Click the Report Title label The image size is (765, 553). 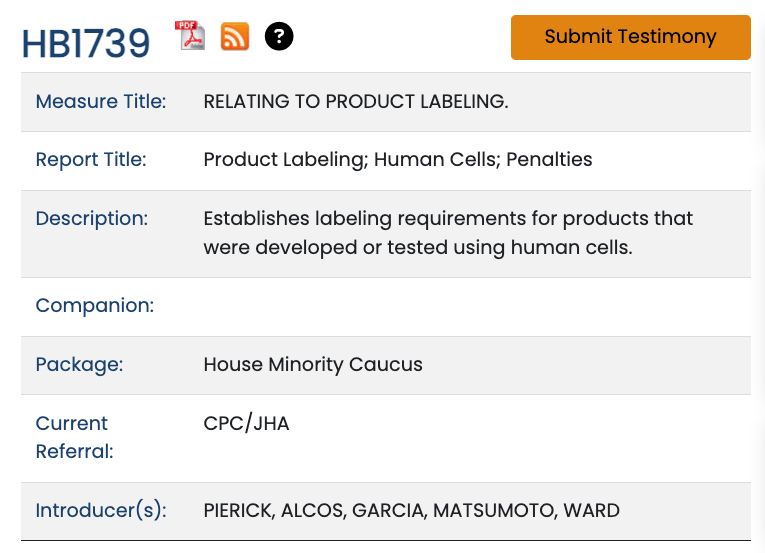point(91,160)
